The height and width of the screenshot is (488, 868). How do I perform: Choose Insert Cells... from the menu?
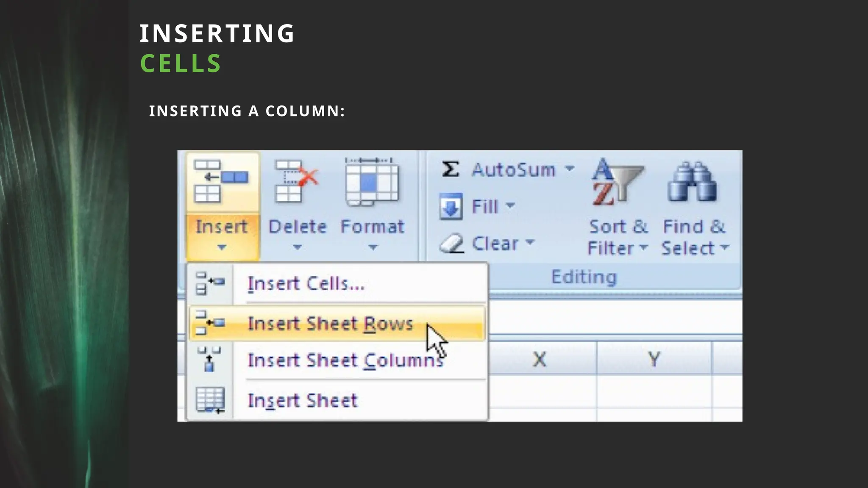(337, 283)
